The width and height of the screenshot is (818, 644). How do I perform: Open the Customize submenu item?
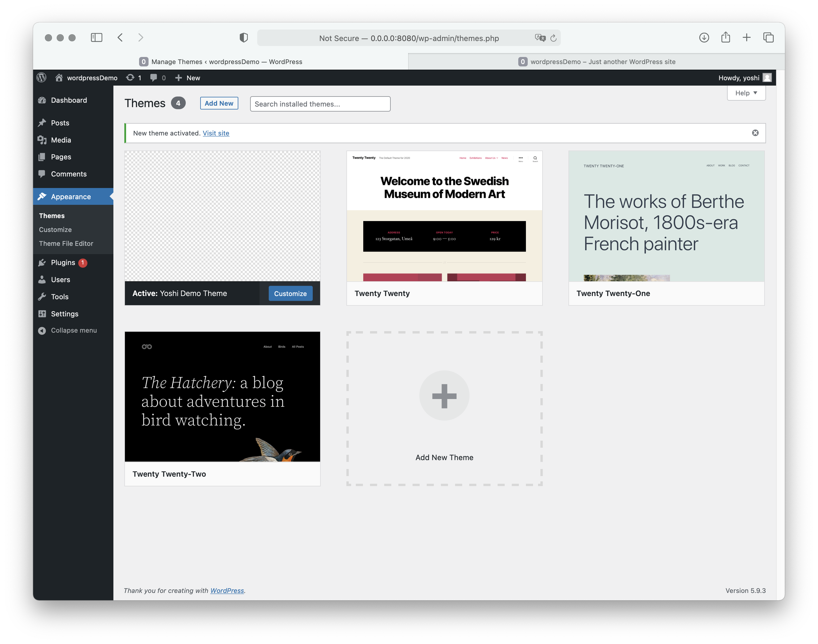point(55,230)
